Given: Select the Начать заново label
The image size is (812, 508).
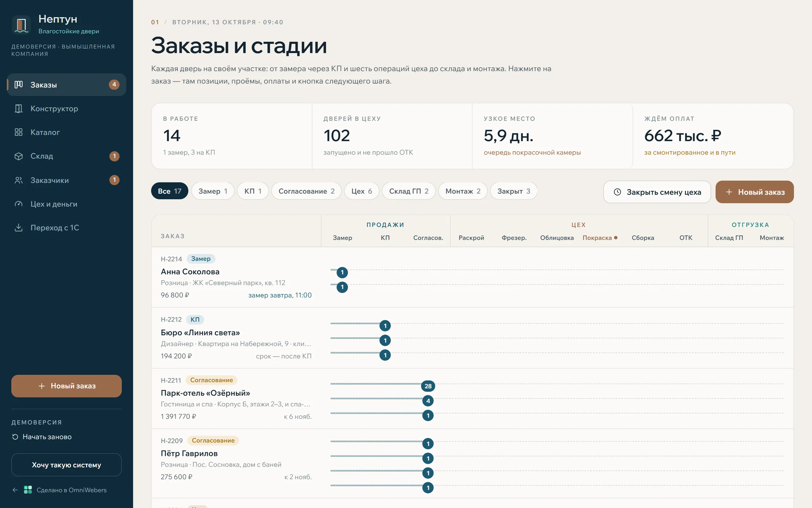Looking at the screenshot, I should pos(47,437).
